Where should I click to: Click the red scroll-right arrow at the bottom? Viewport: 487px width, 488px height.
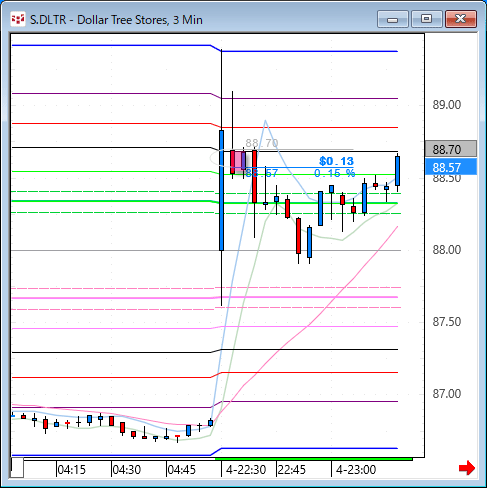click(467, 468)
